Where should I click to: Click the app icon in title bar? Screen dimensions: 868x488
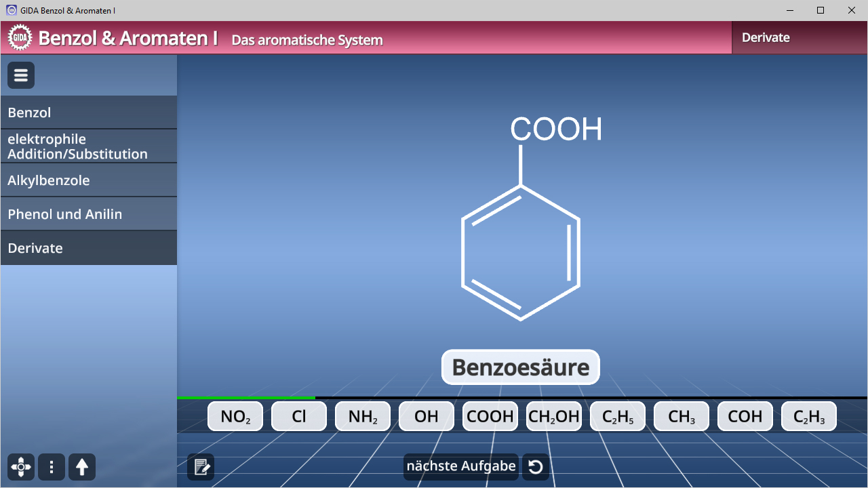point(11,10)
